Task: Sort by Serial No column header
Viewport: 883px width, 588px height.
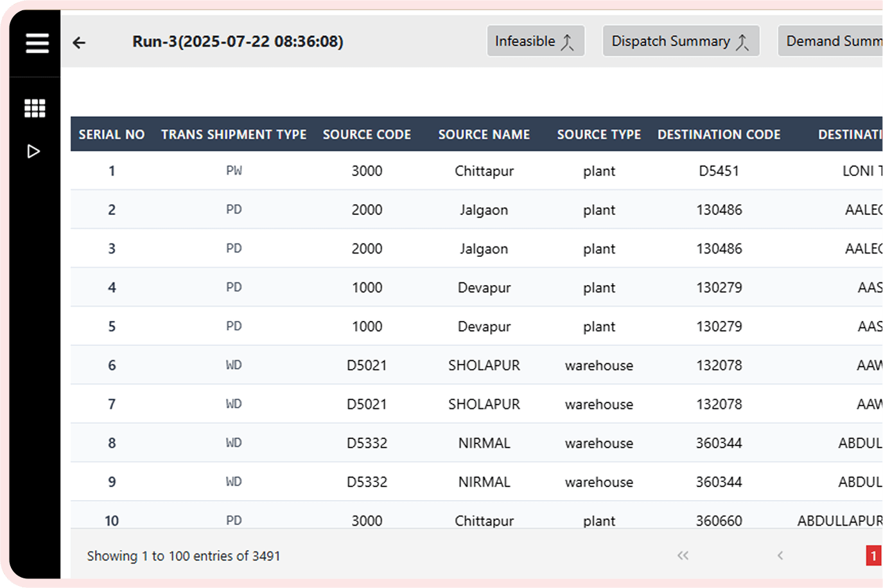Action: pos(112,135)
